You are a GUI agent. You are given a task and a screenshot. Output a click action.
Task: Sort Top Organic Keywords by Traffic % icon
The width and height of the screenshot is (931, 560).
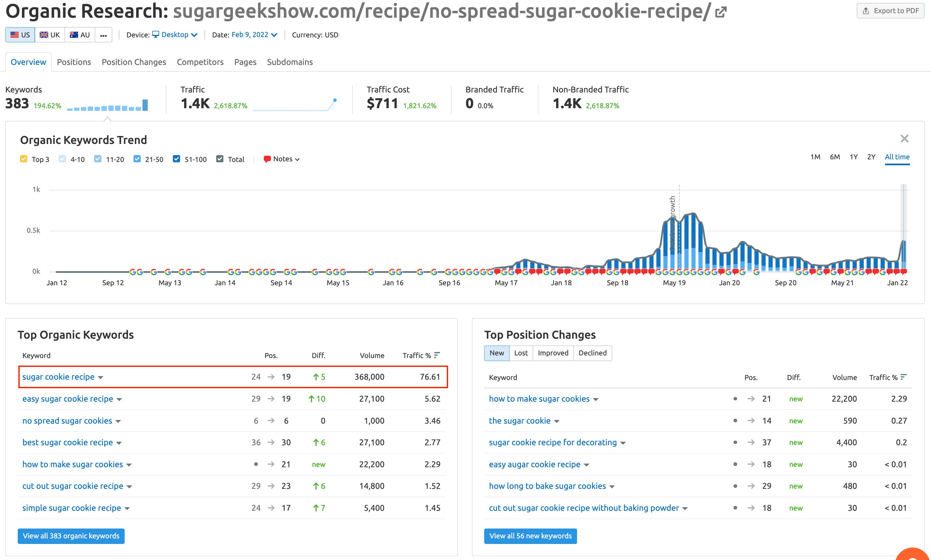point(437,355)
